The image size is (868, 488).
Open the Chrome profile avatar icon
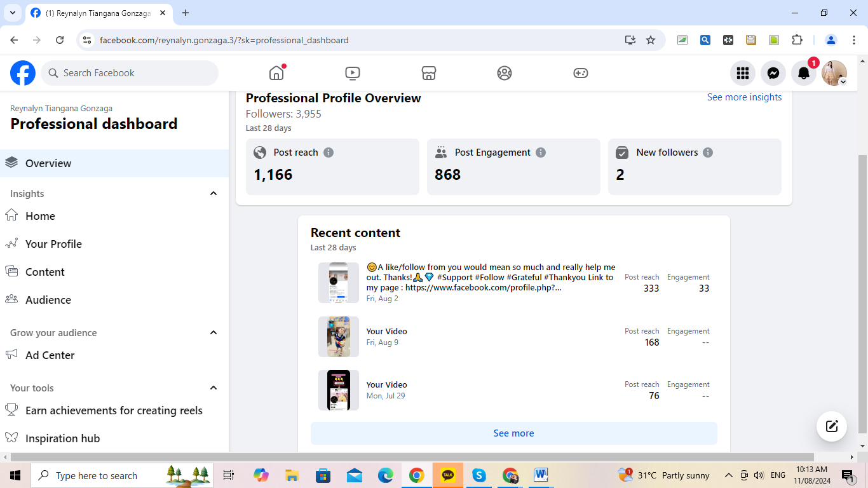coord(831,40)
